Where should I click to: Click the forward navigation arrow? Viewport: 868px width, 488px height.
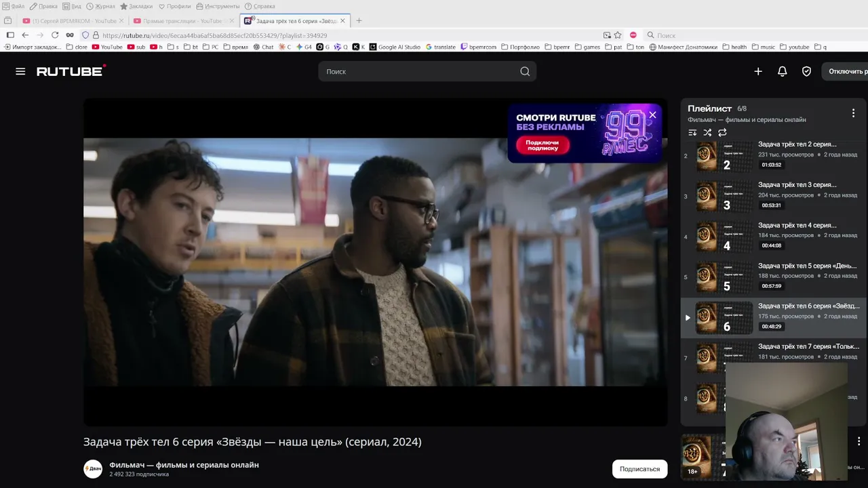(x=40, y=35)
